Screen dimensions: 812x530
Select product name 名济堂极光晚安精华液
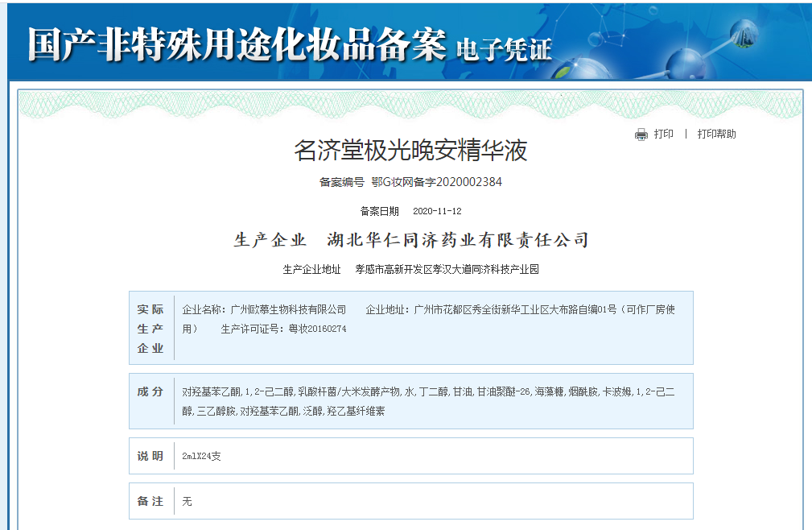pyautogui.click(x=410, y=151)
